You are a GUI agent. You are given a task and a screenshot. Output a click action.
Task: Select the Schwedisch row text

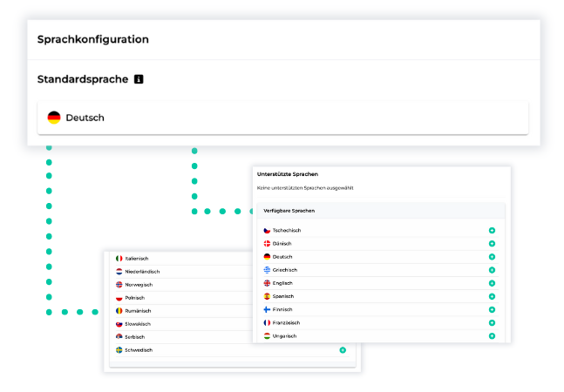pos(139,350)
